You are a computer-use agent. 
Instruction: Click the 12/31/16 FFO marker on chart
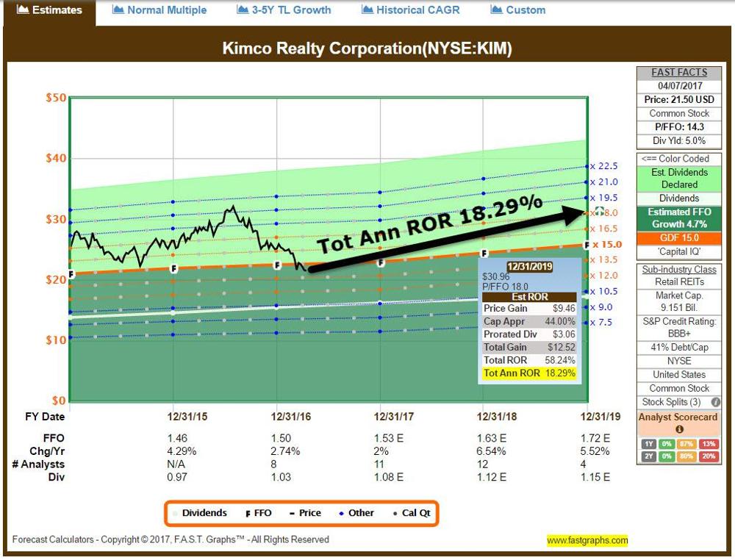[277, 266]
